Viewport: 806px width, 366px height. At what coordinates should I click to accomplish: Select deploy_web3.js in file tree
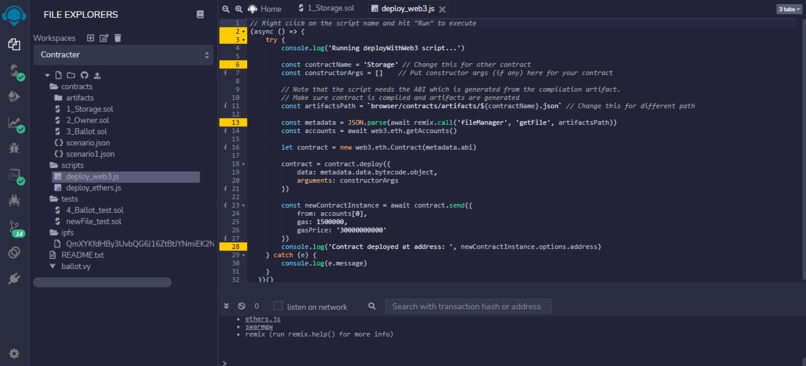pos(126,176)
